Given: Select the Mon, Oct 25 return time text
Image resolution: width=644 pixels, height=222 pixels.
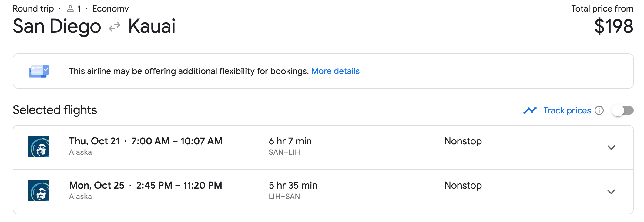Looking at the screenshot, I should coord(179,185).
